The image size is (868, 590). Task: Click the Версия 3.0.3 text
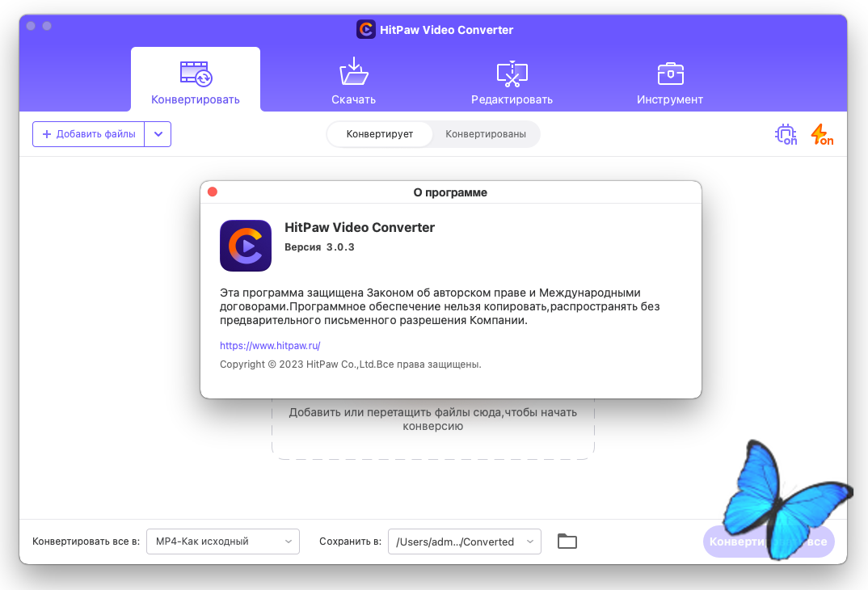(319, 247)
